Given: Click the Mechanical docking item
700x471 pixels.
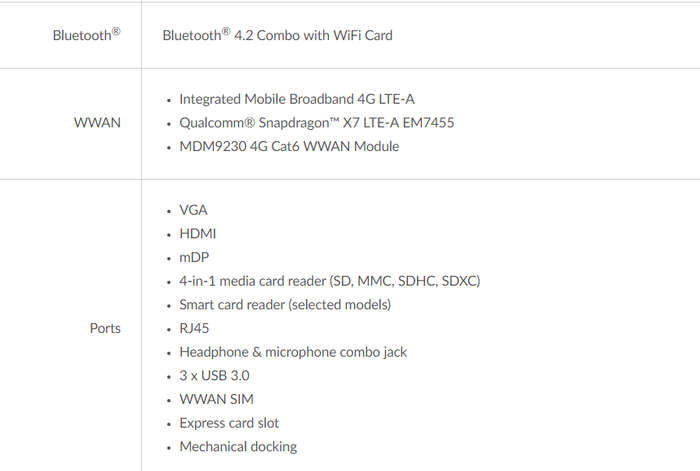Looking at the screenshot, I should point(238,446).
